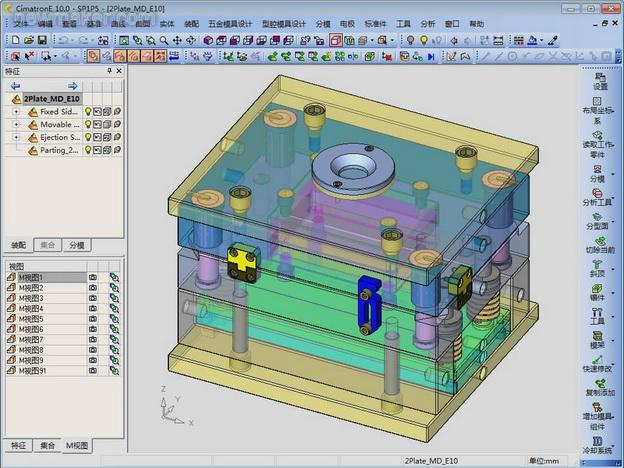Click the Open file folder icon
The height and width of the screenshot is (468, 624).
click(x=29, y=40)
